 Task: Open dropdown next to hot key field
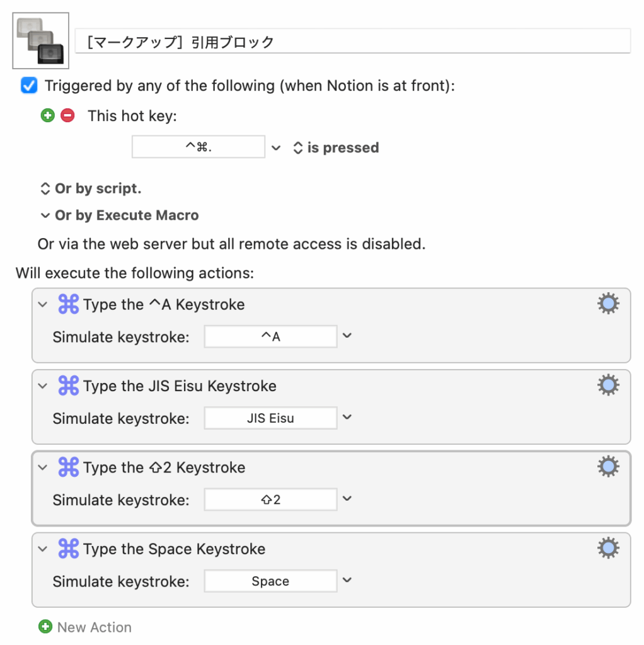click(276, 148)
